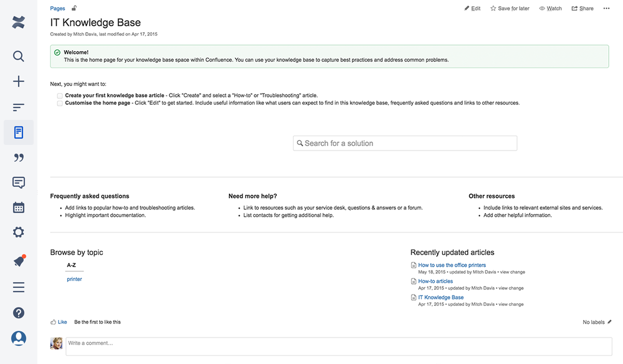Open 'How to use the office printers' article

[x=452, y=265]
